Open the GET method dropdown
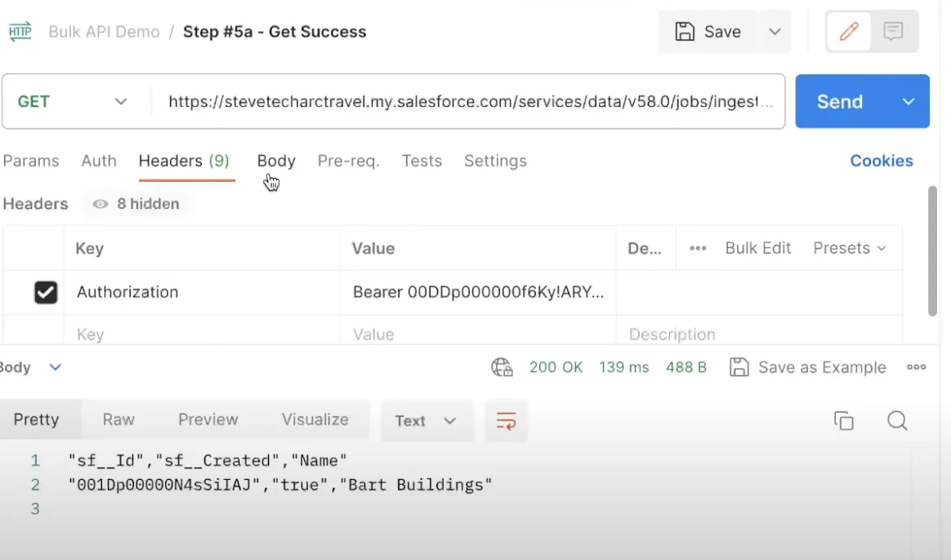This screenshot has height=560, width=951. [x=73, y=101]
